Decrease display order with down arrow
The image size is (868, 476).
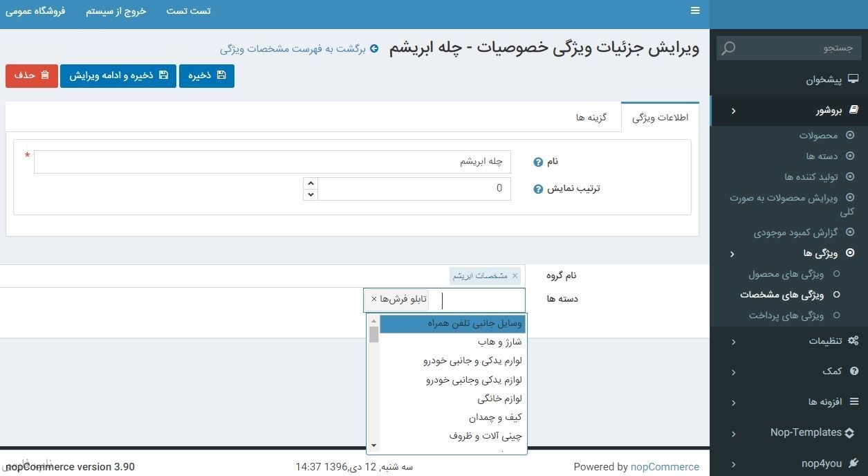311,194
